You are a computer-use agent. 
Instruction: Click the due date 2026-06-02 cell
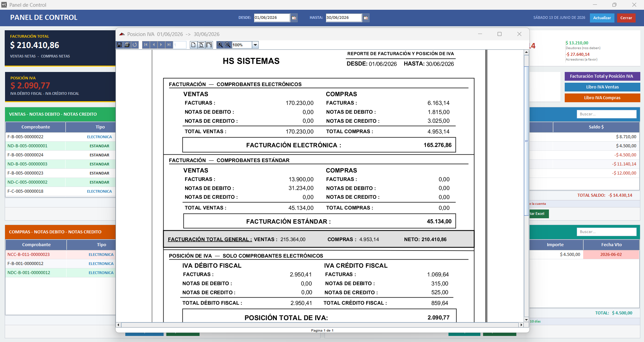pyautogui.click(x=611, y=255)
